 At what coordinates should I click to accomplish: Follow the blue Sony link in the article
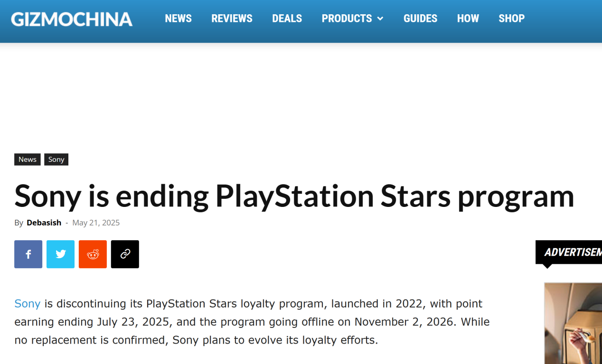pos(27,304)
